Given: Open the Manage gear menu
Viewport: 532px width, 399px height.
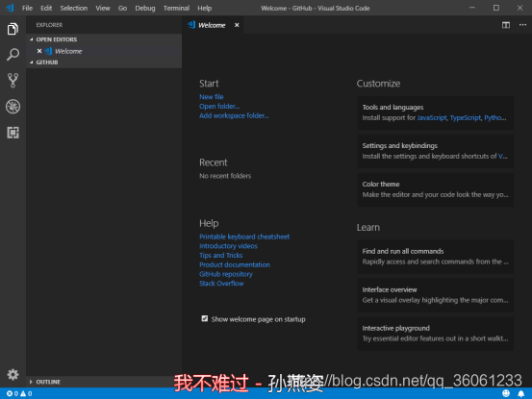Looking at the screenshot, I should coord(13,374).
